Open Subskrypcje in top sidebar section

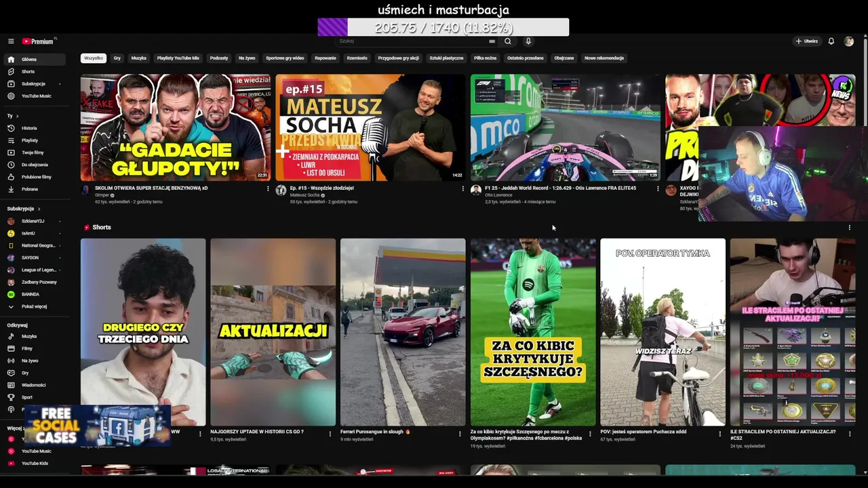point(34,84)
